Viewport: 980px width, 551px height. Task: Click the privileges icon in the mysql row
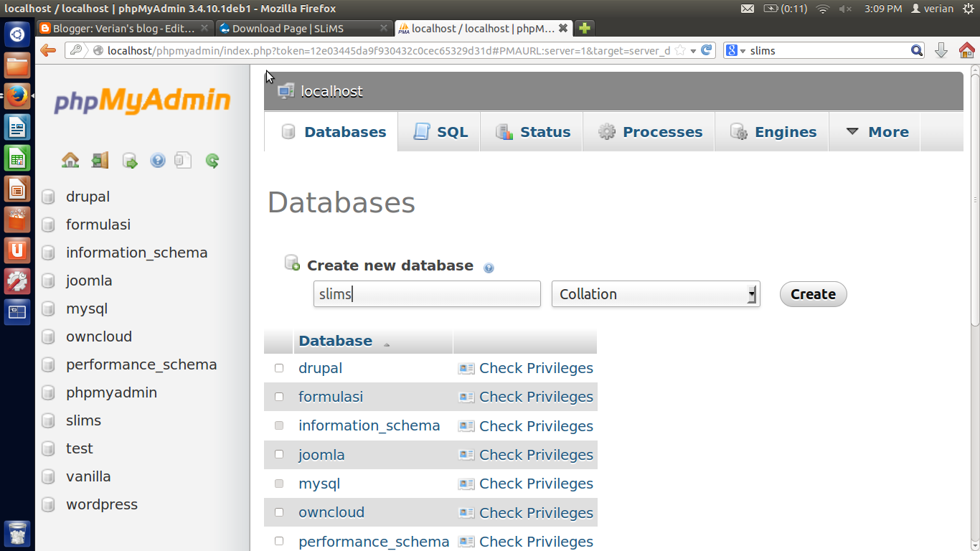(466, 484)
